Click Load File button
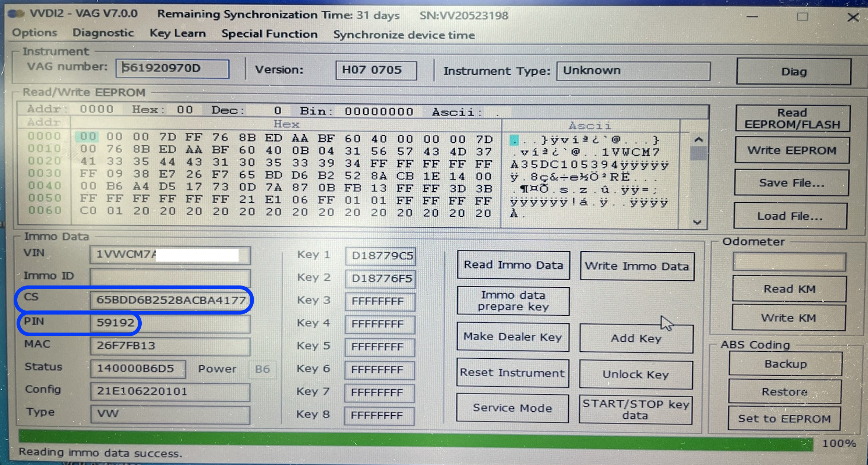Viewport: 868px width, 465px height. tap(790, 216)
